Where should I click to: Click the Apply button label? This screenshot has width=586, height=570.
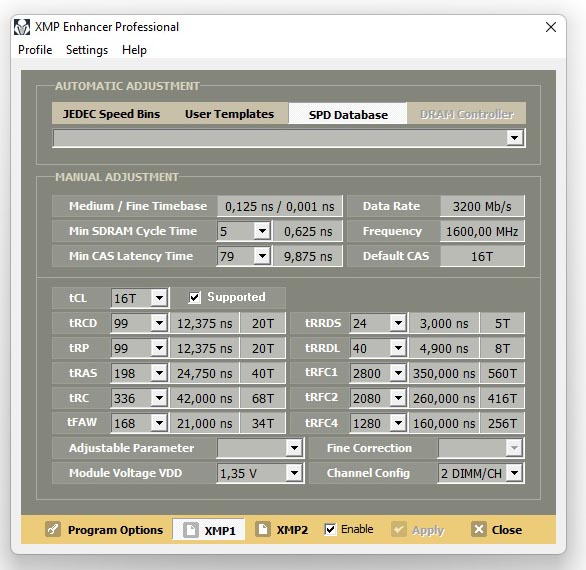pyautogui.click(x=428, y=530)
